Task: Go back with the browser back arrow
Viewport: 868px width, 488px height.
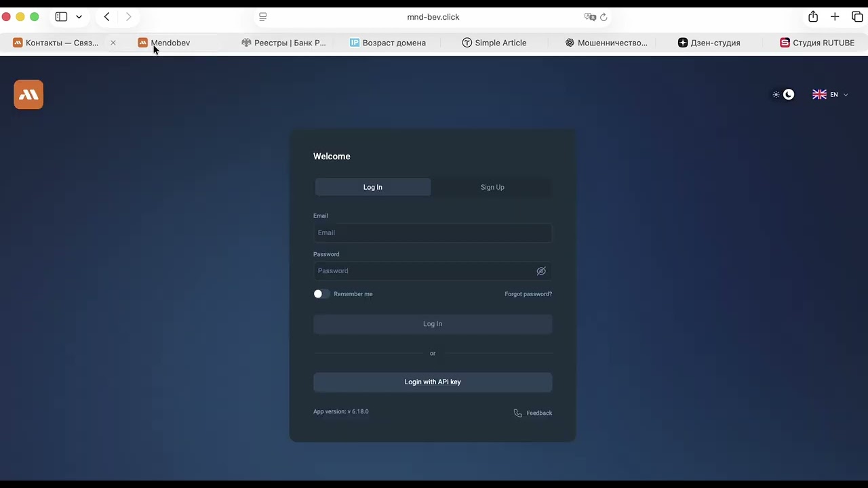Action: [106, 17]
